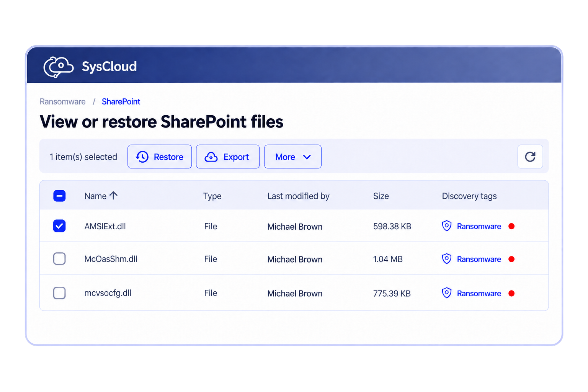Export the selected file
Screen dimensions: 588x392
(228, 157)
